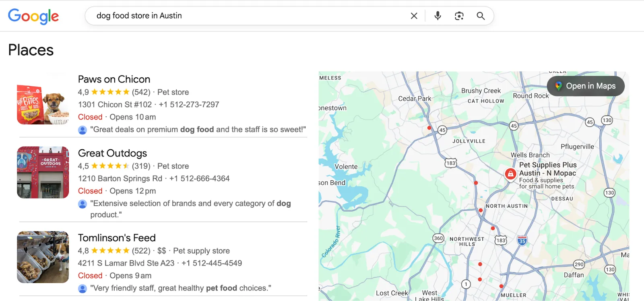The width and height of the screenshot is (644, 301).
Task: Click reviewer avatar beside Great Outdogs review
Action: point(83,204)
